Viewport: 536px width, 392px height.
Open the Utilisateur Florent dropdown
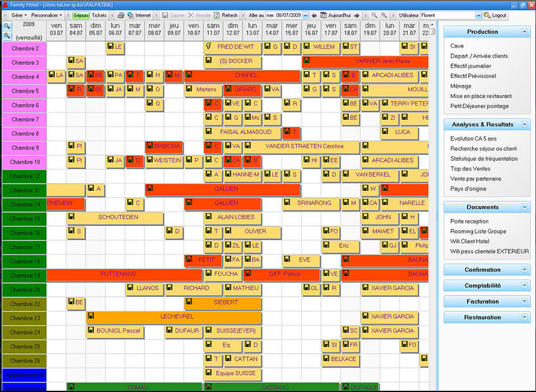pyautogui.click(x=478, y=15)
